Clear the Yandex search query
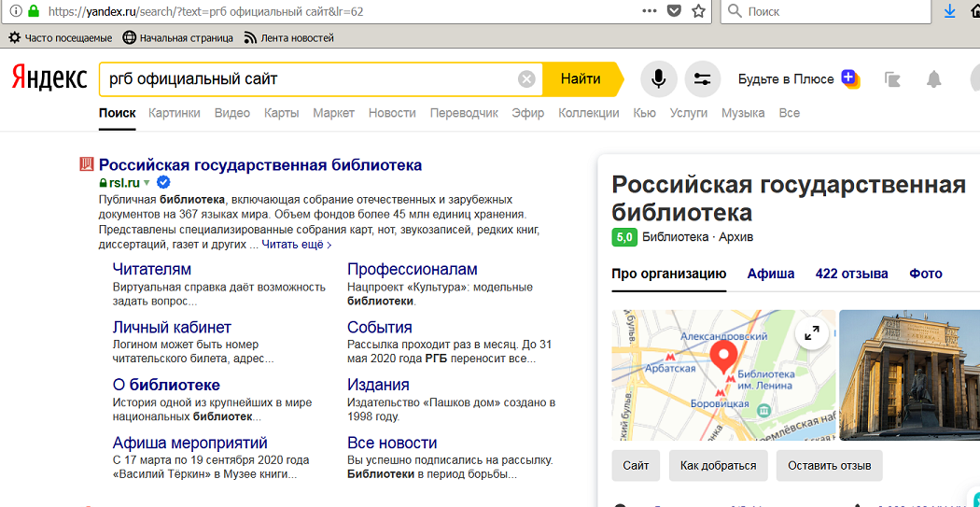The image size is (980, 507). [x=527, y=79]
